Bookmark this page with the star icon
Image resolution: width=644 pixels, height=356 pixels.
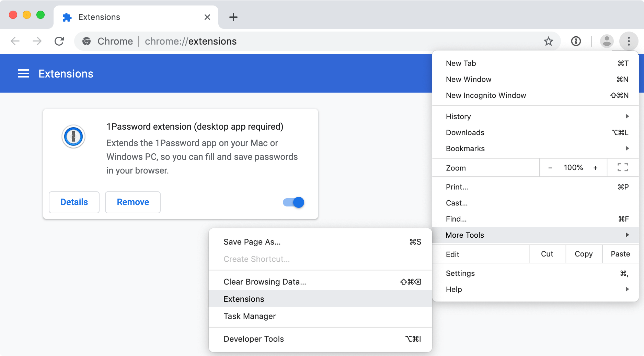click(549, 41)
